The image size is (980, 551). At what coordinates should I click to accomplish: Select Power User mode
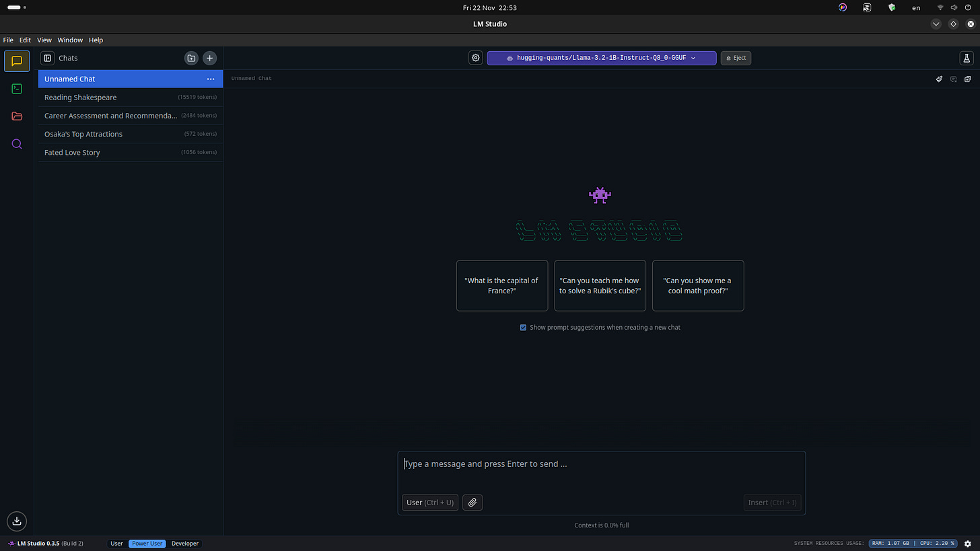(147, 544)
